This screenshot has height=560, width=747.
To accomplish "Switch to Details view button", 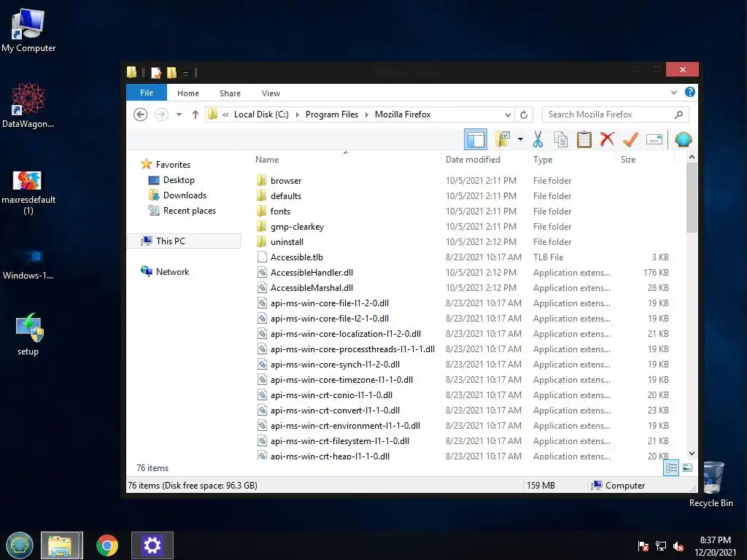I will [x=671, y=467].
